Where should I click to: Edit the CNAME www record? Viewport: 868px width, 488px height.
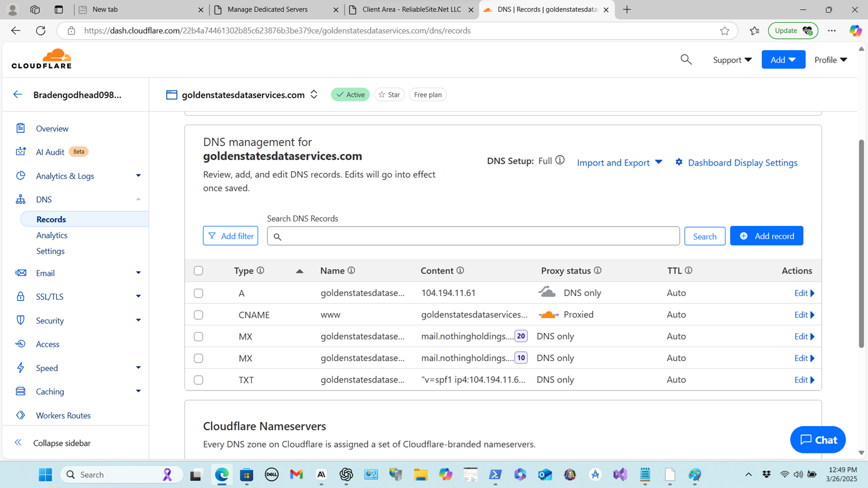[x=804, y=315]
